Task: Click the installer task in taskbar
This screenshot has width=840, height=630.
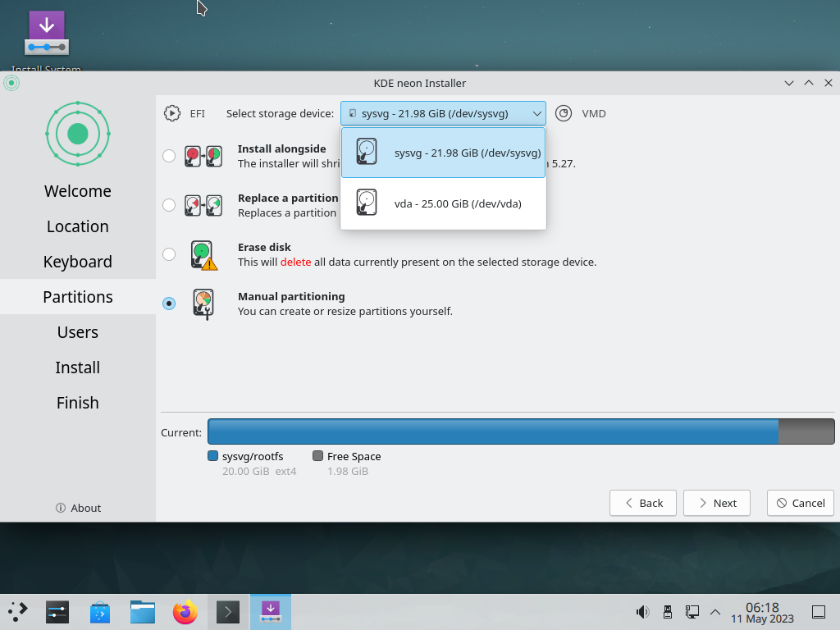Action: tap(271, 612)
